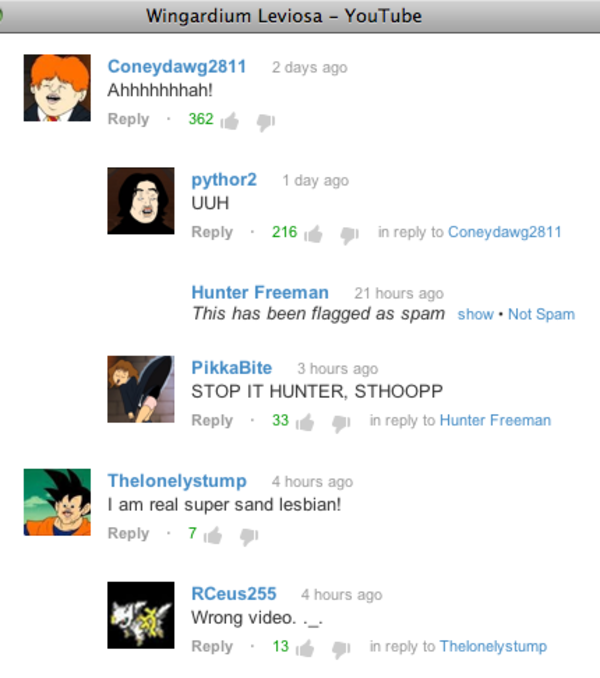Mark Hunter Freeman's comment as Not Spam
Screen dimensions: 600x678
(x=541, y=314)
